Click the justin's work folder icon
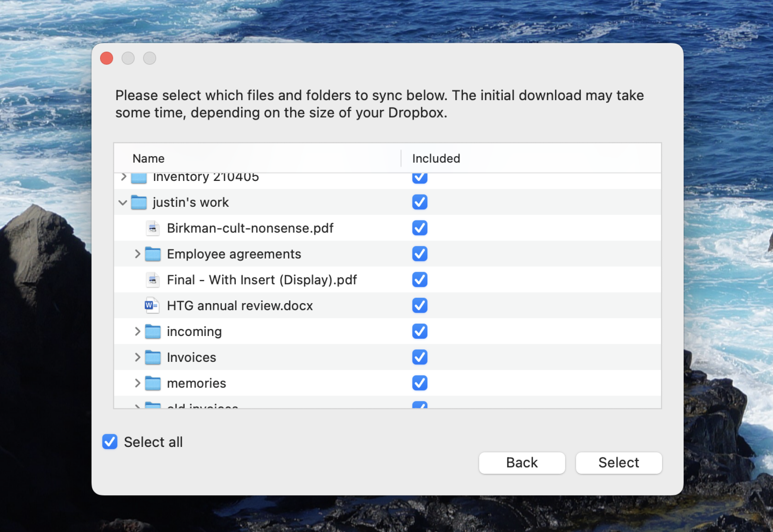Image resolution: width=773 pixels, height=532 pixels. (139, 202)
